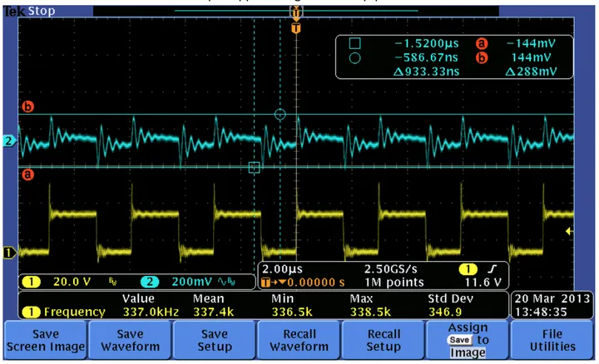Select the channel 1 yellow ground marker

tap(9, 253)
